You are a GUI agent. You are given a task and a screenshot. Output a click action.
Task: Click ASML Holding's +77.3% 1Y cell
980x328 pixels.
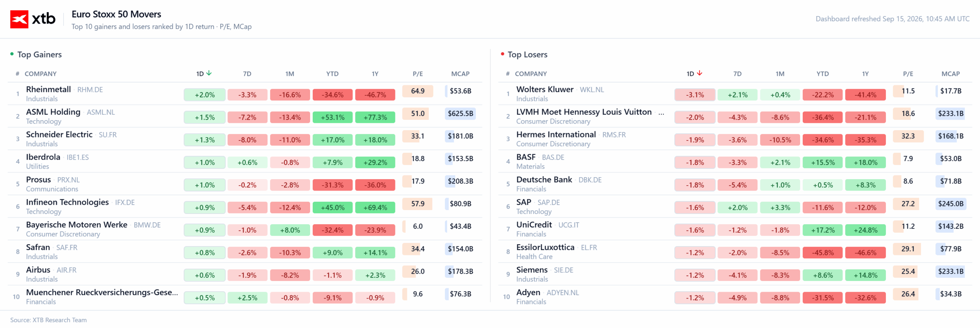click(375, 117)
